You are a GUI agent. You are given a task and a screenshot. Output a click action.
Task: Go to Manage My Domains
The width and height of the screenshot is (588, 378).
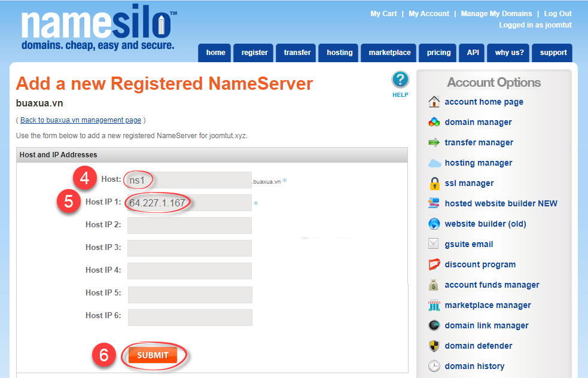coord(496,14)
